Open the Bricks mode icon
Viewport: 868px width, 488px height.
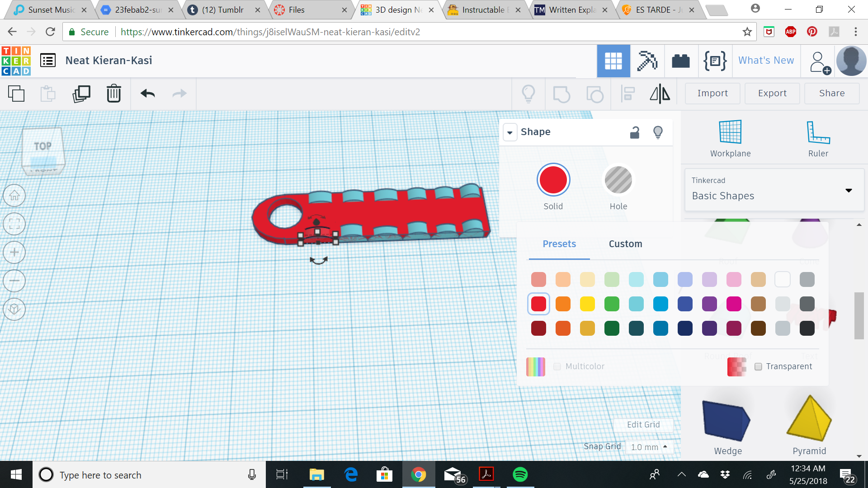coord(681,61)
